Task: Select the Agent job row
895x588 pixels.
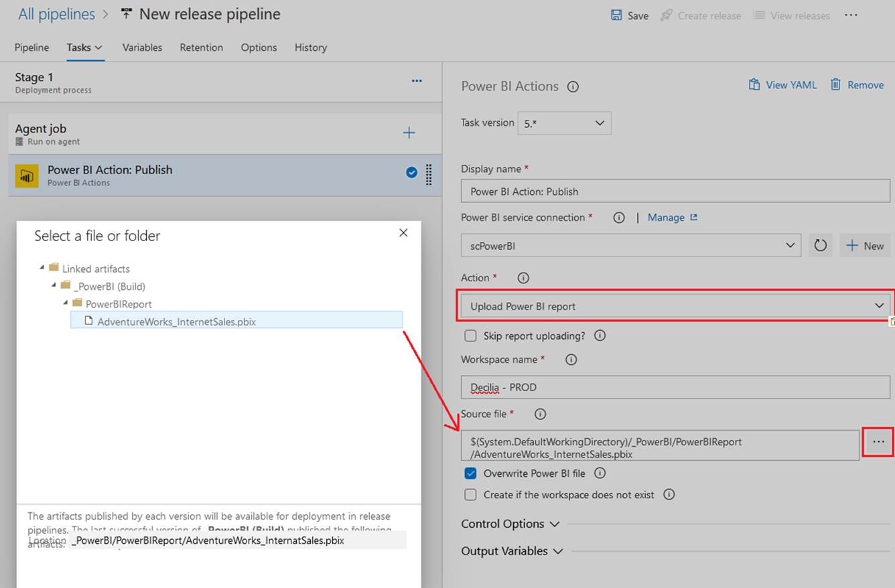Action: [224, 134]
